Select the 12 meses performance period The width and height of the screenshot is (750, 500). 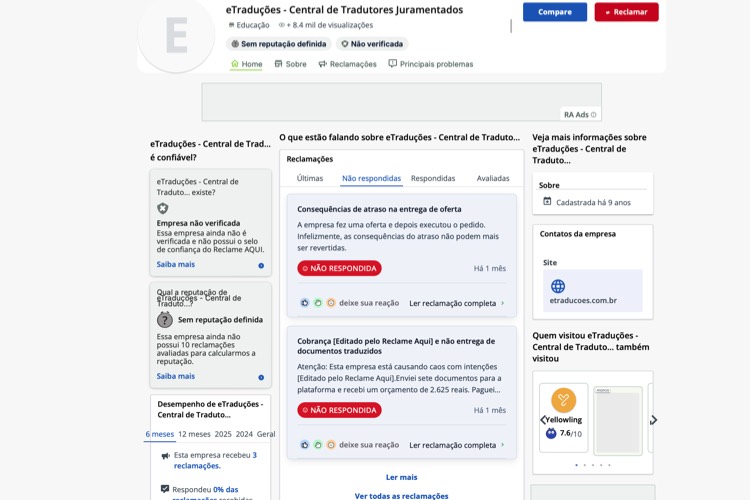coord(194,434)
